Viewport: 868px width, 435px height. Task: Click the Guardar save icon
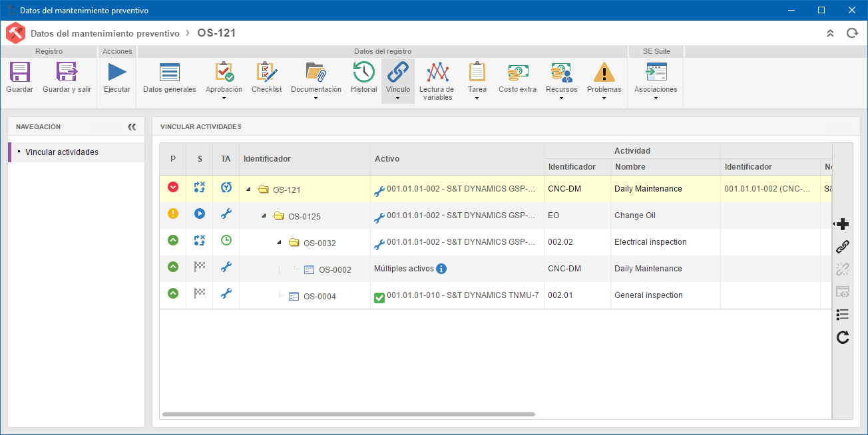pyautogui.click(x=19, y=72)
